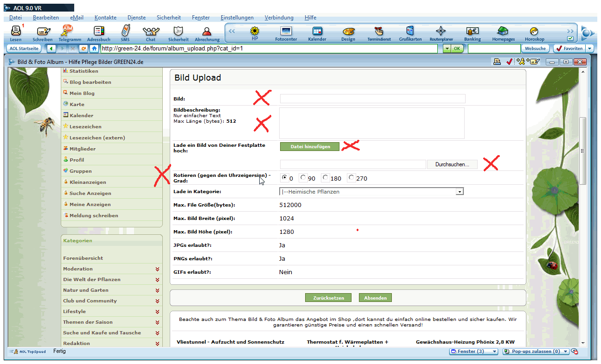Choose the 270 degree rotation option
Screen dimensions: 601x364
[x=352, y=178]
